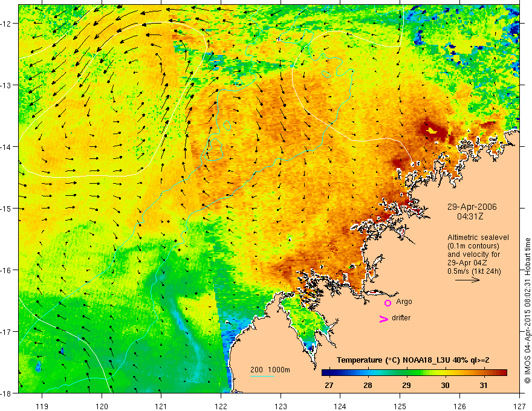
Task: Click the '200 1000m' bathymetry label
Action: (270, 370)
